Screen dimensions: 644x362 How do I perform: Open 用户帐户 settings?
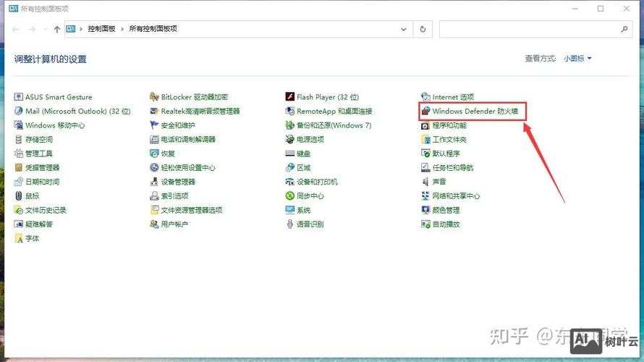pos(174,224)
